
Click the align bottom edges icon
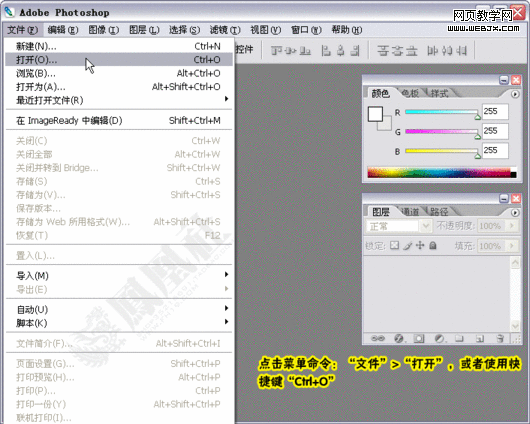pyautogui.click(x=305, y=51)
